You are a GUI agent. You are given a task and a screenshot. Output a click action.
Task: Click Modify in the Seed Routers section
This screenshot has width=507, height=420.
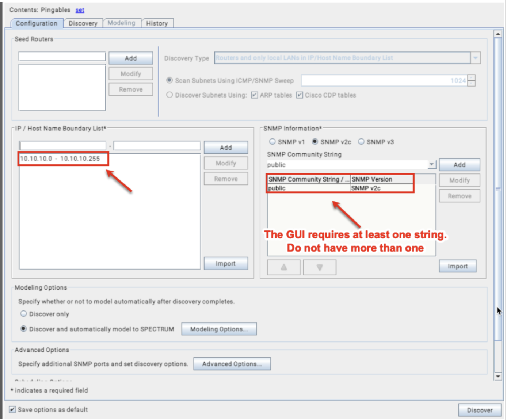coord(131,74)
